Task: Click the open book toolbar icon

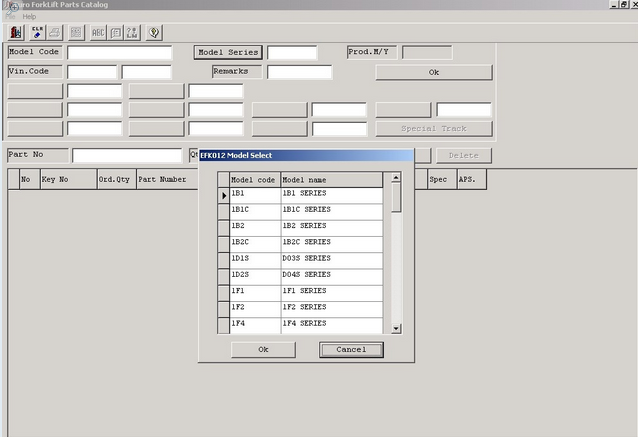Action: coord(116,33)
